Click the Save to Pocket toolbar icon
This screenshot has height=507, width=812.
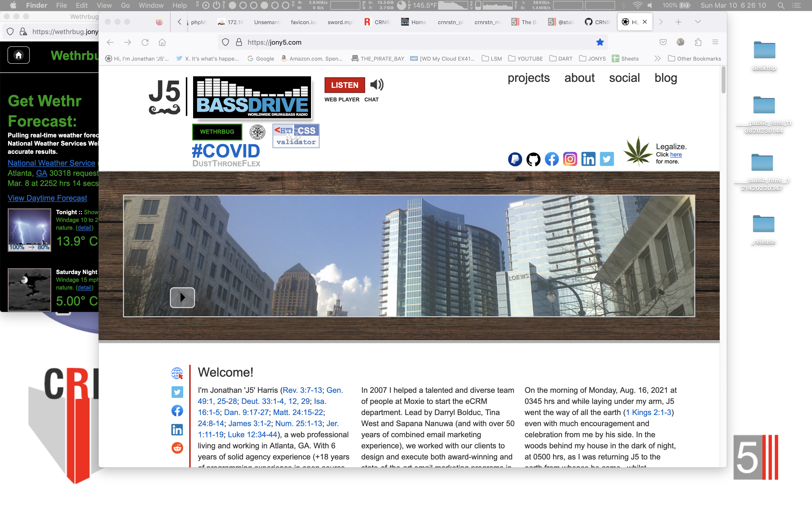pyautogui.click(x=663, y=42)
